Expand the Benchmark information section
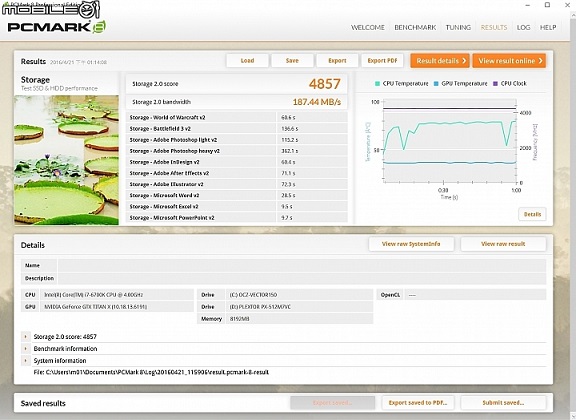Viewport: 576px width, 420px height. 25,348
